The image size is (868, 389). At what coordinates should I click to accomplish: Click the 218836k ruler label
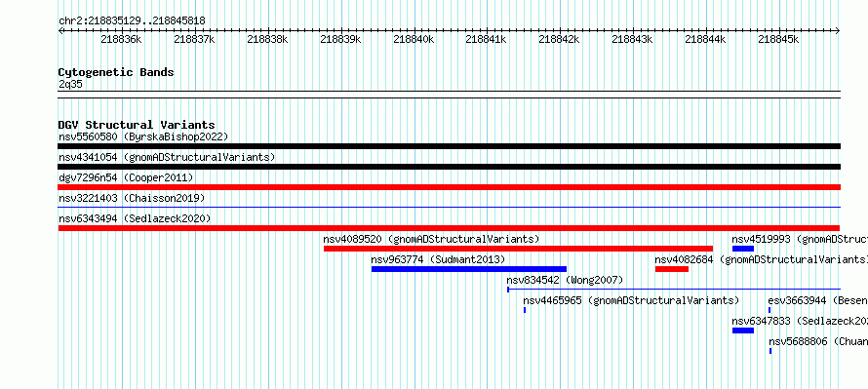point(122,39)
